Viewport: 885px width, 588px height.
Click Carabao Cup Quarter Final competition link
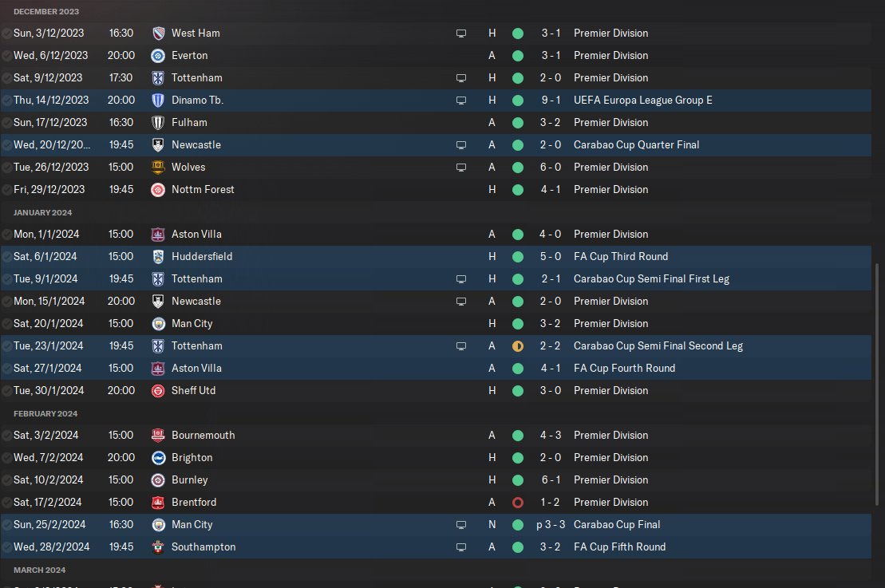click(x=636, y=145)
